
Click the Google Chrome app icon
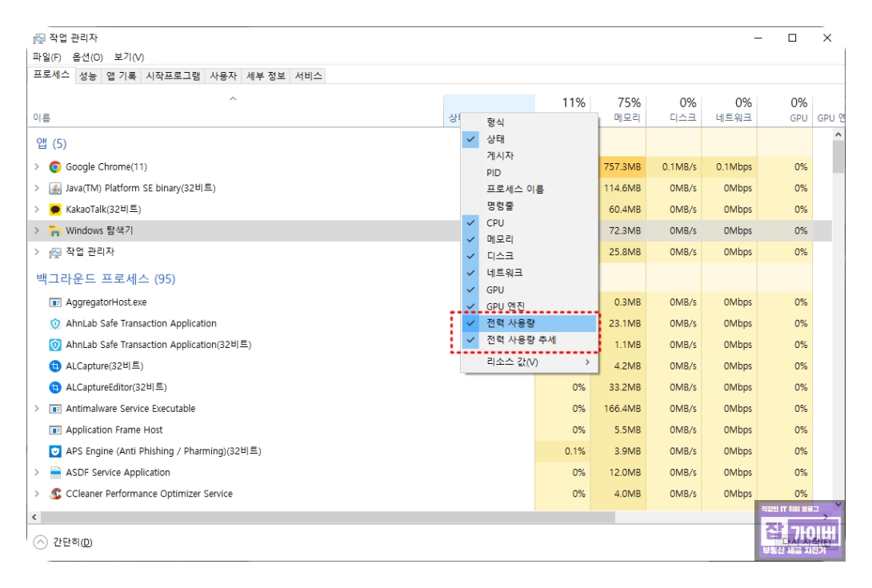[55, 167]
